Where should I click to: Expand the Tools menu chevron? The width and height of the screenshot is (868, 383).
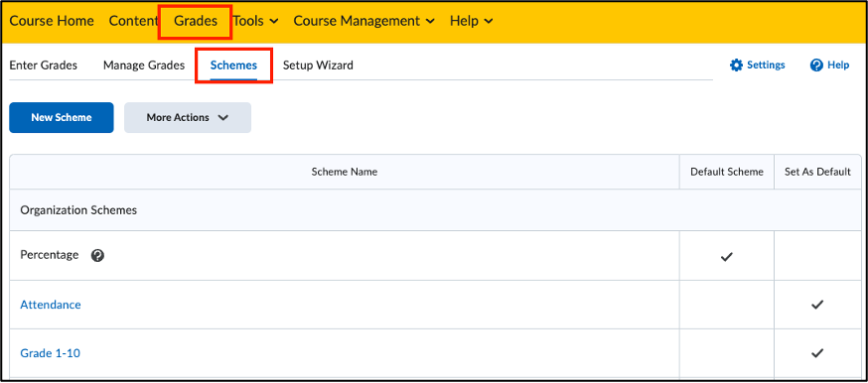tap(273, 22)
